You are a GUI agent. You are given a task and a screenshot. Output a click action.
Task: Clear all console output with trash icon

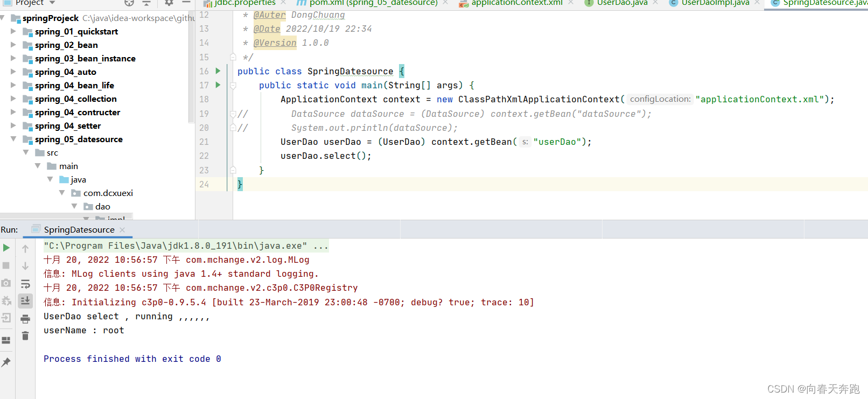pos(25,336)
